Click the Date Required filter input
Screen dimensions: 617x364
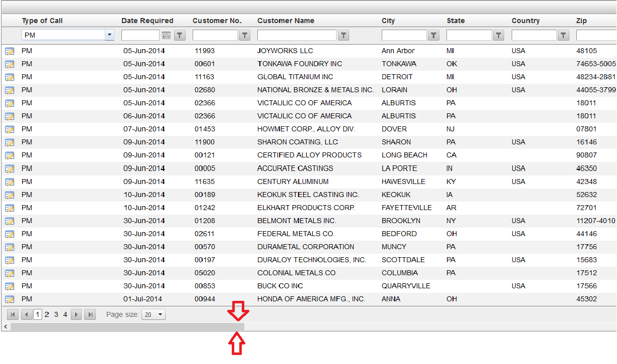click(140, 35)
